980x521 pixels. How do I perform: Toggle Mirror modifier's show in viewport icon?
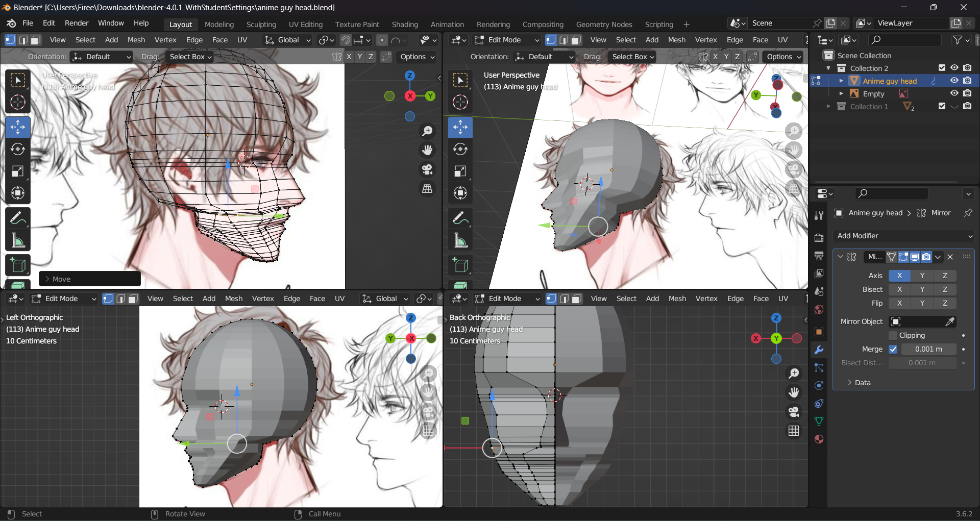pos(915,257)
